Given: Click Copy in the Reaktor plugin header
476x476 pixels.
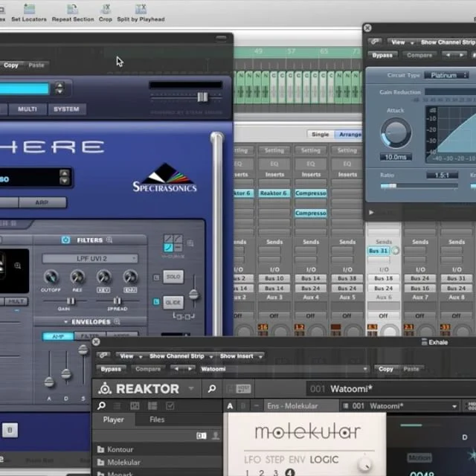Looking at the screenshot, I should [385, 369].
